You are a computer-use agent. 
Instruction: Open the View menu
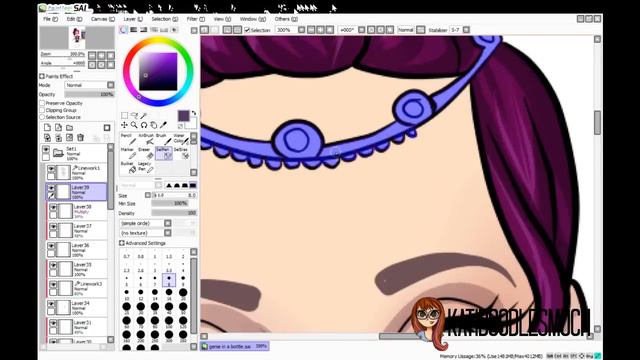coord(222,19)
